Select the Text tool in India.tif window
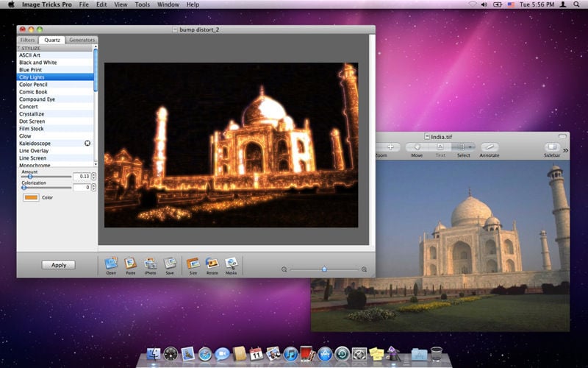 (x=440, y=146)
